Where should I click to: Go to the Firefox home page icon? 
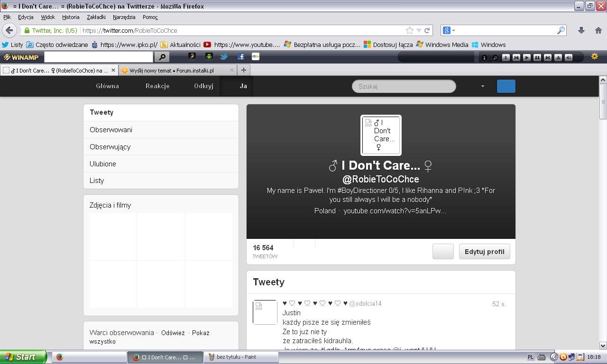pyautogui.click(x=598, y=30)
